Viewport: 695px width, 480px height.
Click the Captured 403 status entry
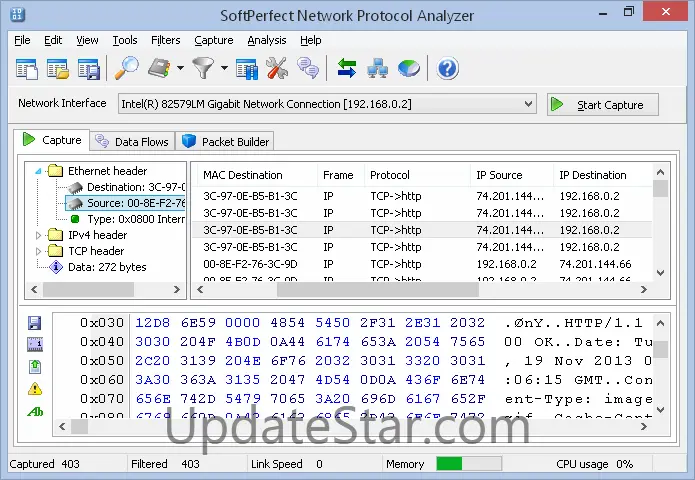(x=44, y=464)
